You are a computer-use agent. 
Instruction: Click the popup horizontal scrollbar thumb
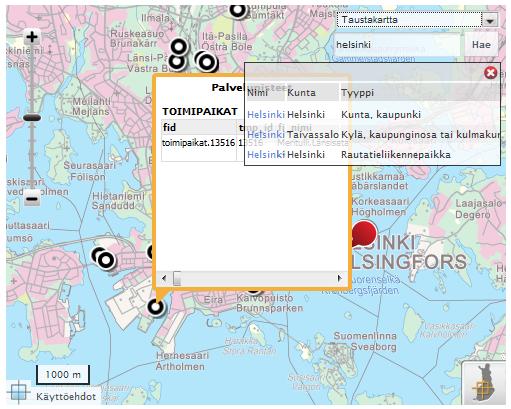177,278
